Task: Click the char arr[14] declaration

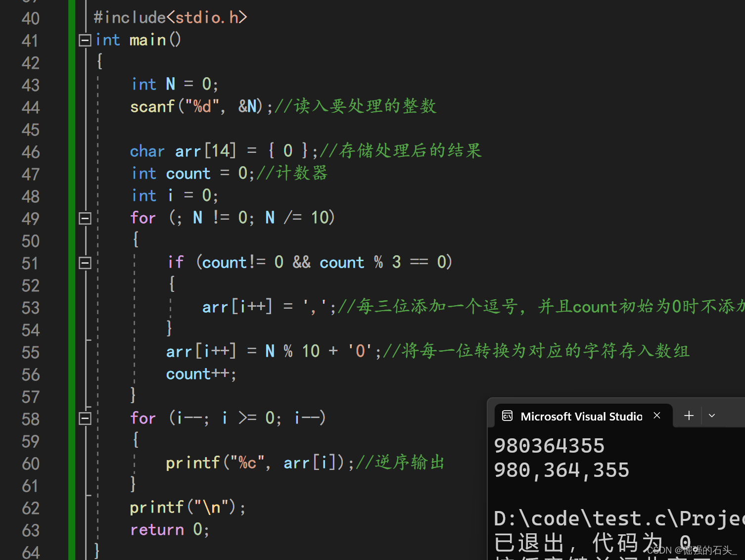Action: point(183,151)
